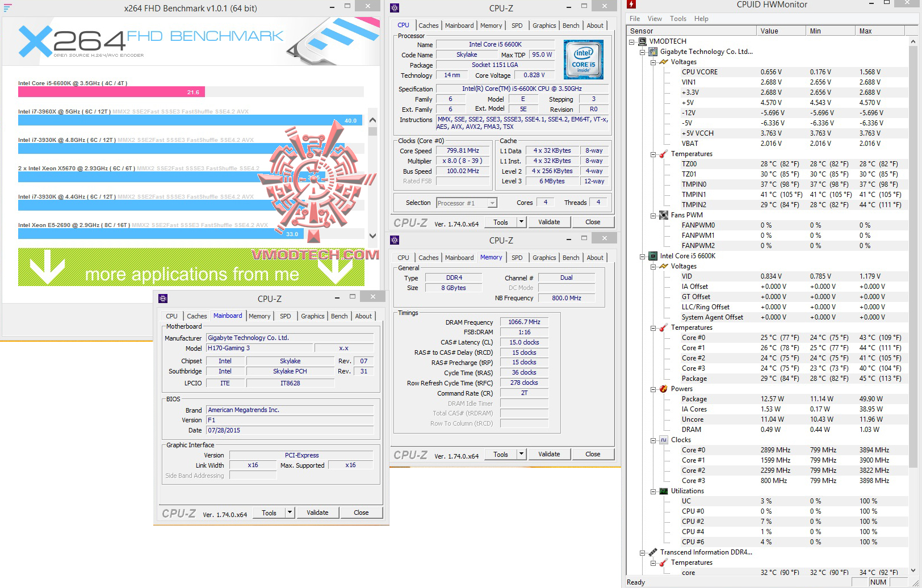
Task: Click the Transcend Information DDR4 memory icon
Action: tap(653, 552)
